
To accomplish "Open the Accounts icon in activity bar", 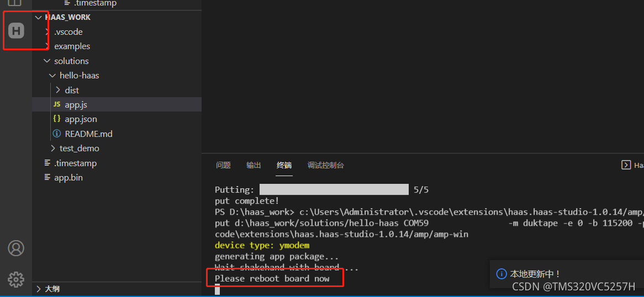I will [16, 248].
